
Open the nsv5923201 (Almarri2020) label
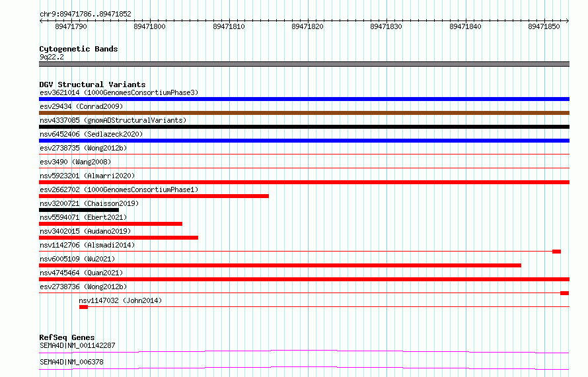87,176
